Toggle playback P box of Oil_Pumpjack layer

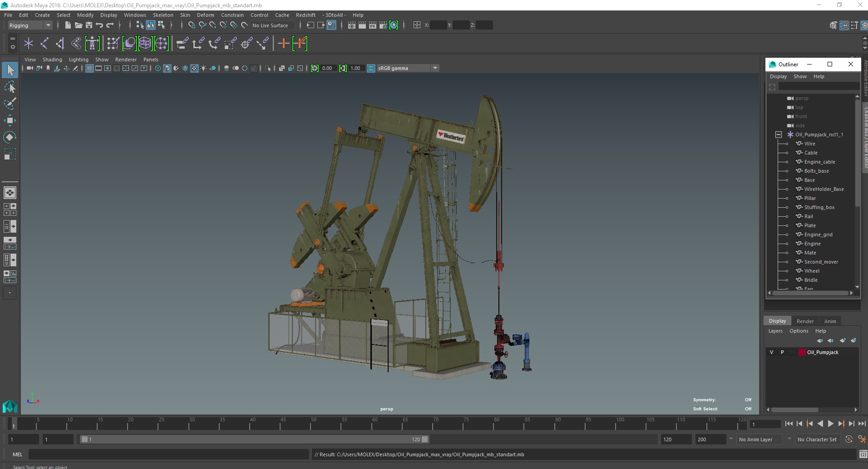782,352
